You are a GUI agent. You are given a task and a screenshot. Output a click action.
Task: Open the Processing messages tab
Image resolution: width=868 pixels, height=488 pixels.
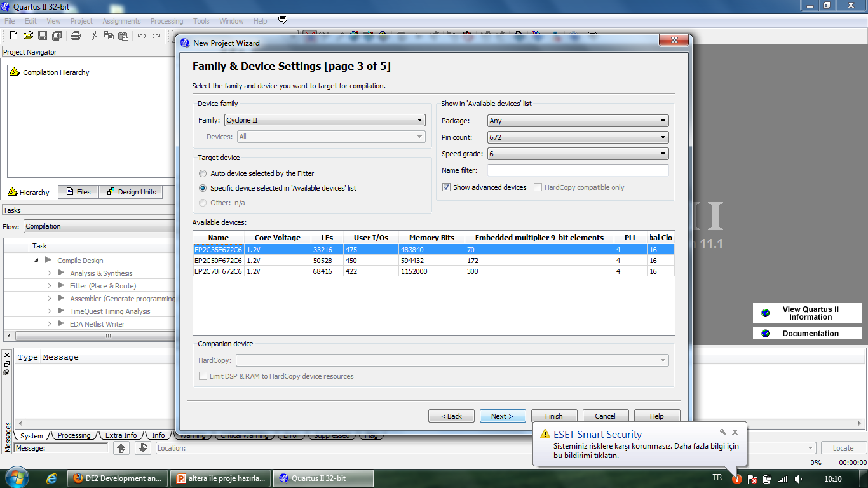(x=74, y=435)
